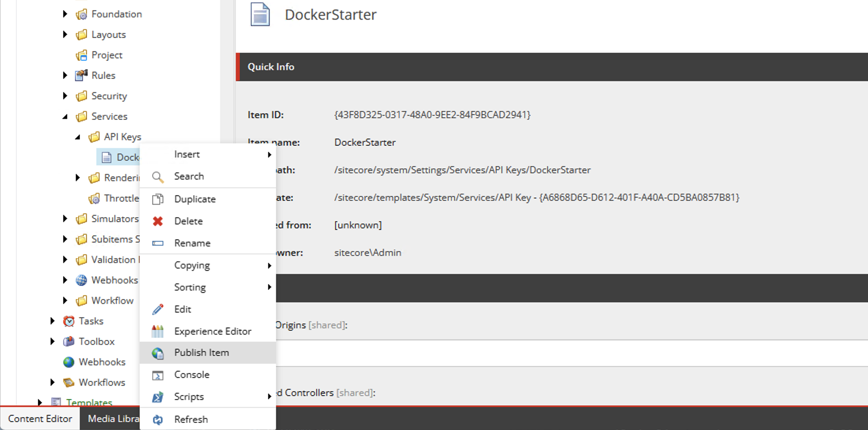
Task: Open Console from the context menu
Action: pyautogui.click(x=208, y=375)
